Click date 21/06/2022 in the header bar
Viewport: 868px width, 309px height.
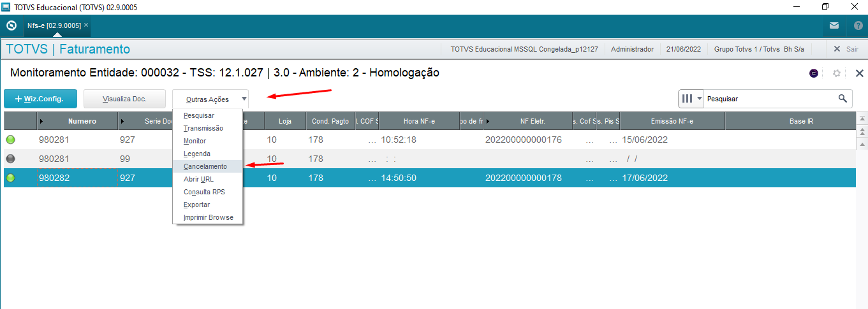684,49
